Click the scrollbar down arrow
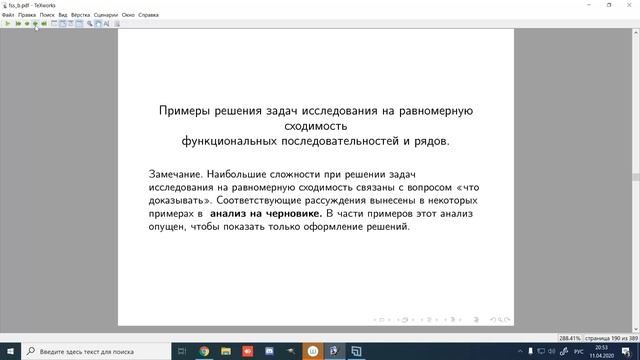This screenshot has width=640, height=360. 636,329
